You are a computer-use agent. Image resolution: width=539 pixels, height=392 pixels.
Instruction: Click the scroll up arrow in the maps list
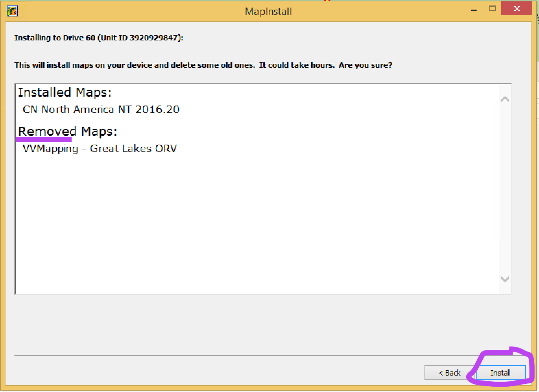coord(505,99)
